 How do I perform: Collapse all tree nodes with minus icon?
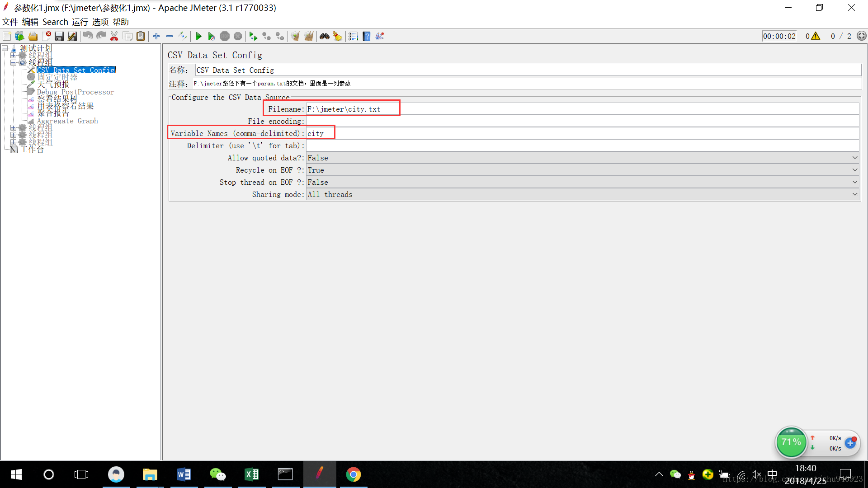170,36
